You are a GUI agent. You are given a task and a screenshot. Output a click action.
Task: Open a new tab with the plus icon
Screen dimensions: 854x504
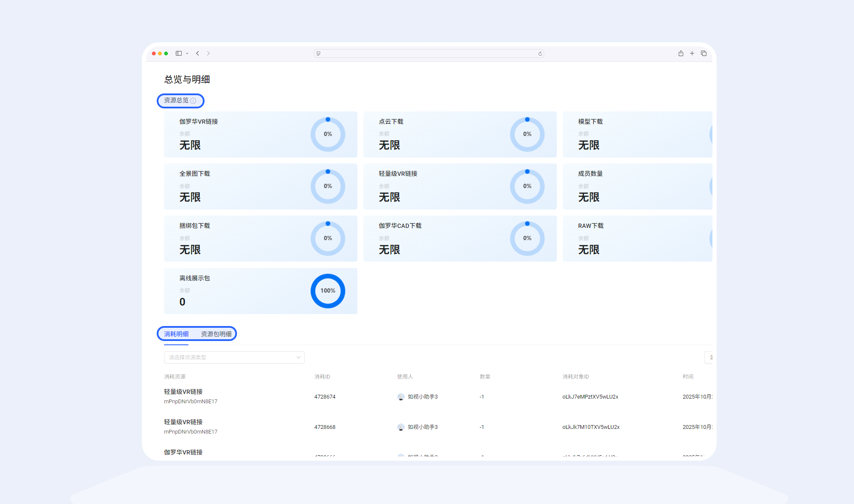[x=692, y=53]
